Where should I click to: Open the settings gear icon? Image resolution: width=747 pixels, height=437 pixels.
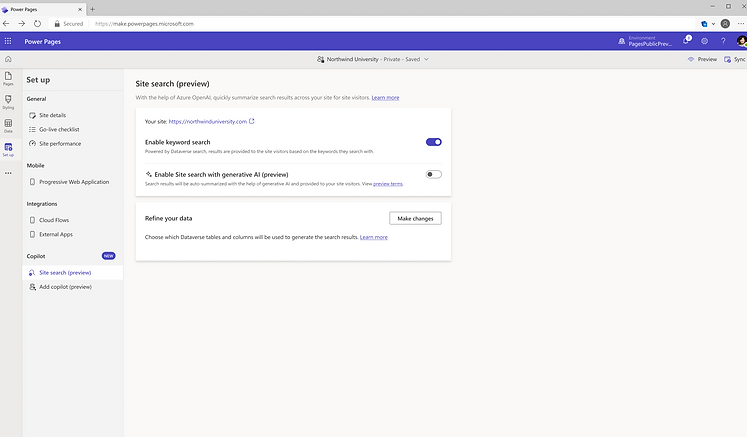pyautogui.click(x=705, y=41)
